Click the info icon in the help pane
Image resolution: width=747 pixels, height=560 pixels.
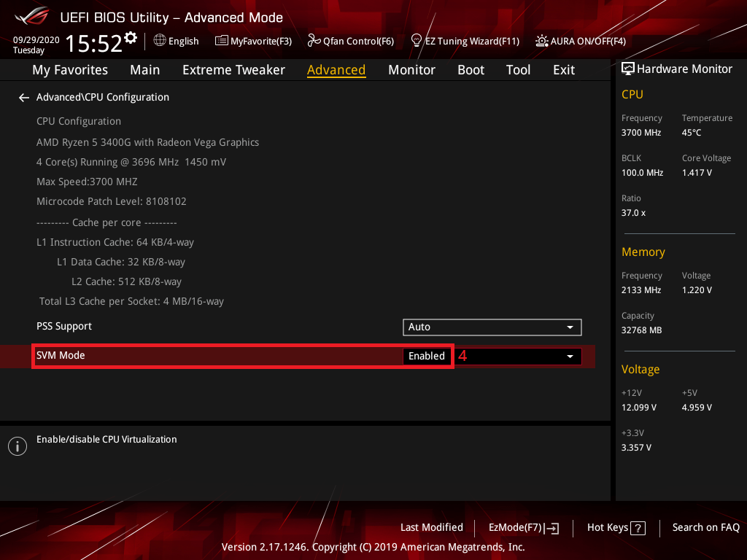coord(17,446)
